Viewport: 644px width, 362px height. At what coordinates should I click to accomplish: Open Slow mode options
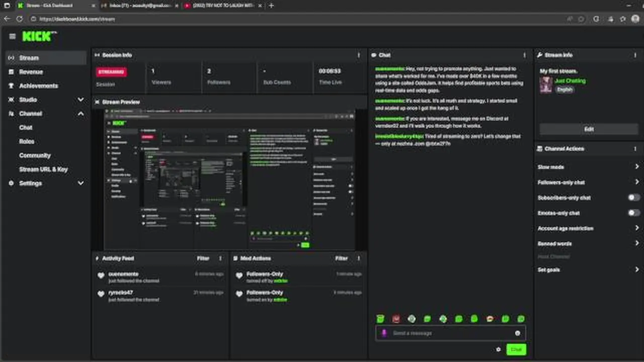click(x=588, y=167)
